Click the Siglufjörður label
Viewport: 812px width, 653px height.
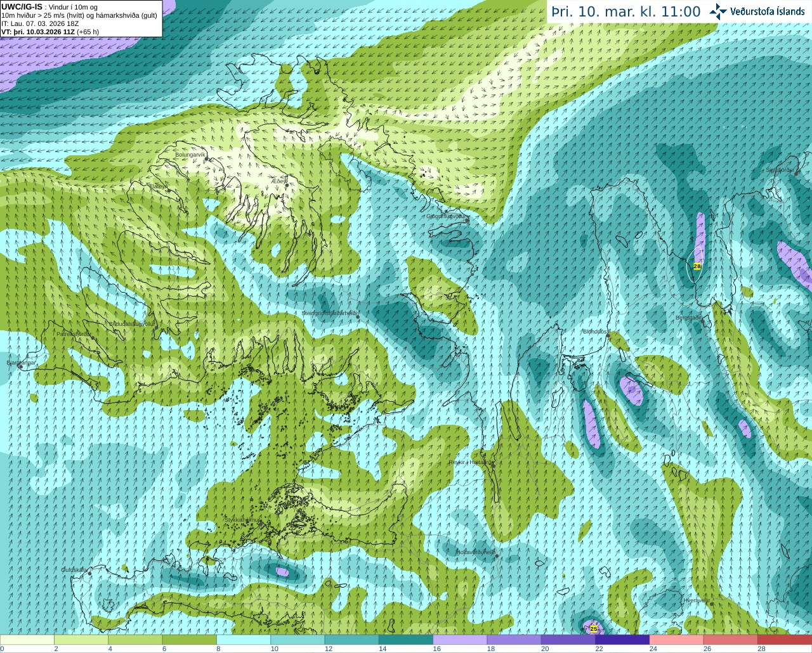[x=780, y=170]
